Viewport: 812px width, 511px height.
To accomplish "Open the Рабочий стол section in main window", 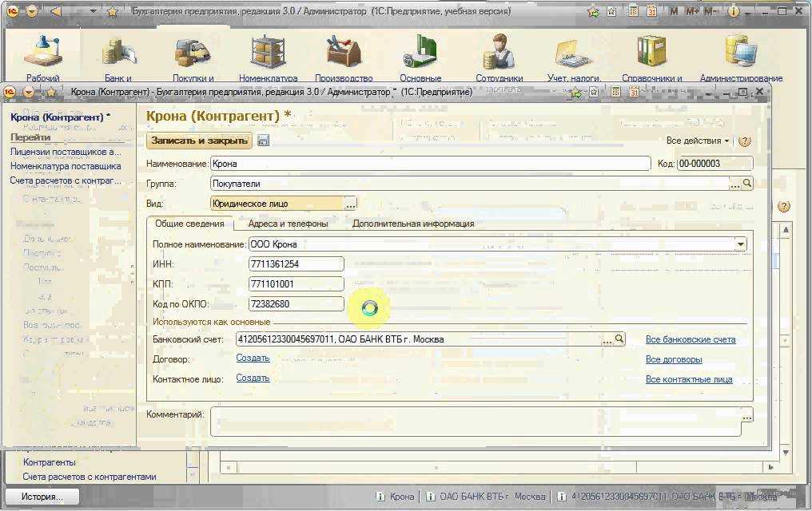I will (x=43, y=58).
